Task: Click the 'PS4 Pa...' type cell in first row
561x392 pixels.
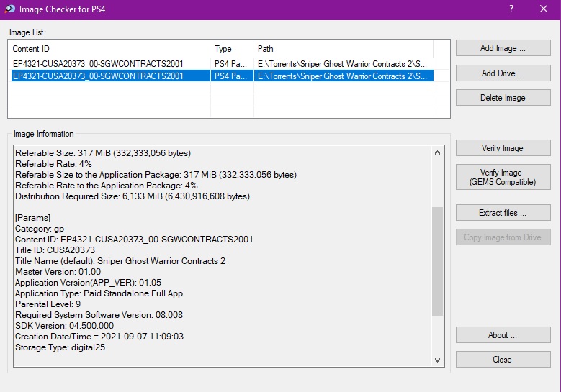Action: pos(230,63)
